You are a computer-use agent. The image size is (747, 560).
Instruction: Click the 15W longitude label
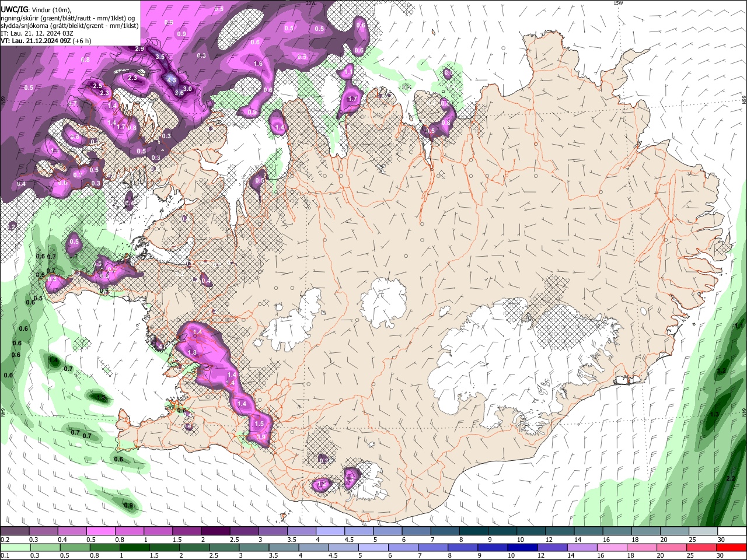tap(618, 3)
